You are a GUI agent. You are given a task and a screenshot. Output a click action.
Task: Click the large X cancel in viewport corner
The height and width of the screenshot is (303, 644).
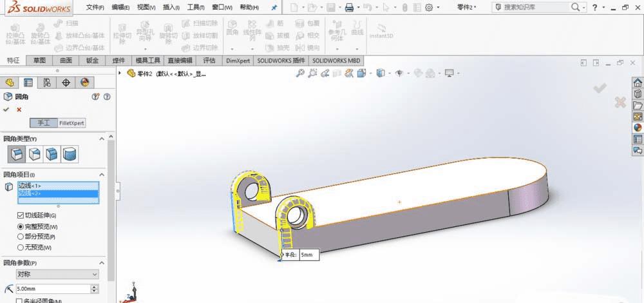click(x=620, y=103)
